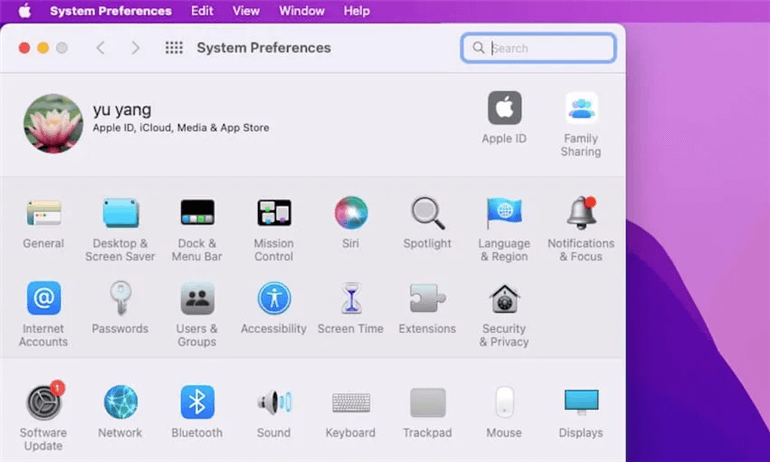Open Desktop & Screen Saver preferences
The image size is (770, 462).
coord(120,213)
